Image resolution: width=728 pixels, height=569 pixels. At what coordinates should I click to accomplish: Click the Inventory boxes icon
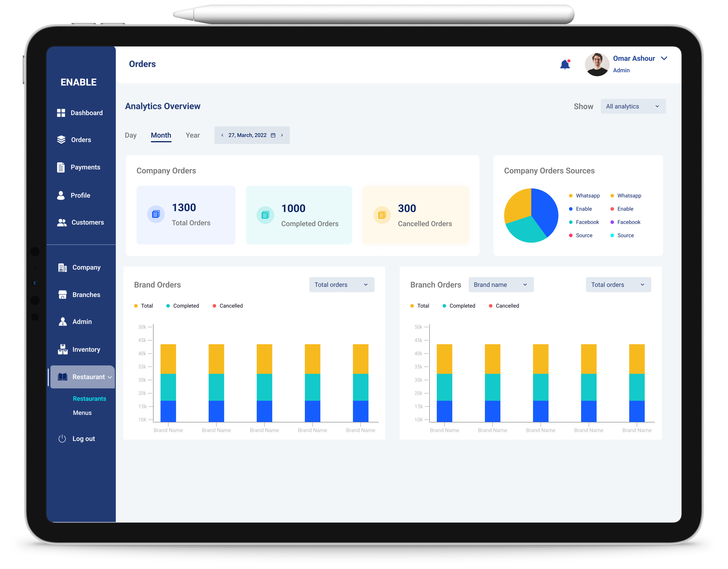(63, 349)
